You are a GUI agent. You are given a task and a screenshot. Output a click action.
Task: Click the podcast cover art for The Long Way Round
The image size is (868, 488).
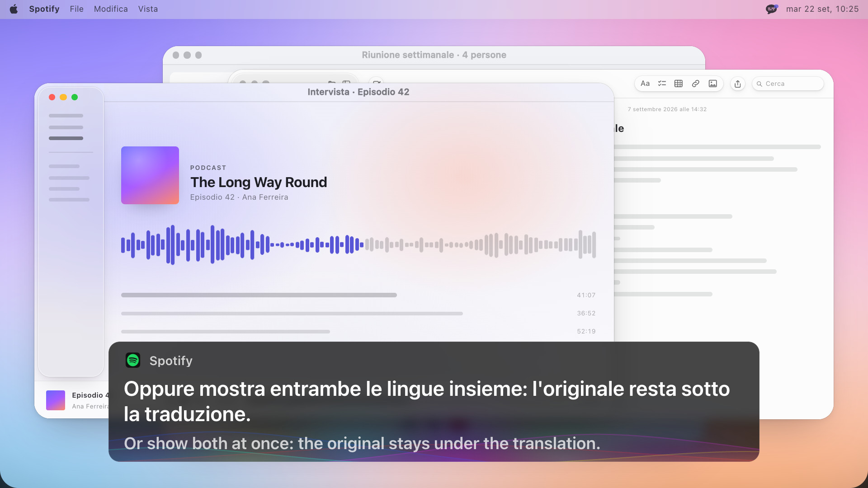(150, 175)
